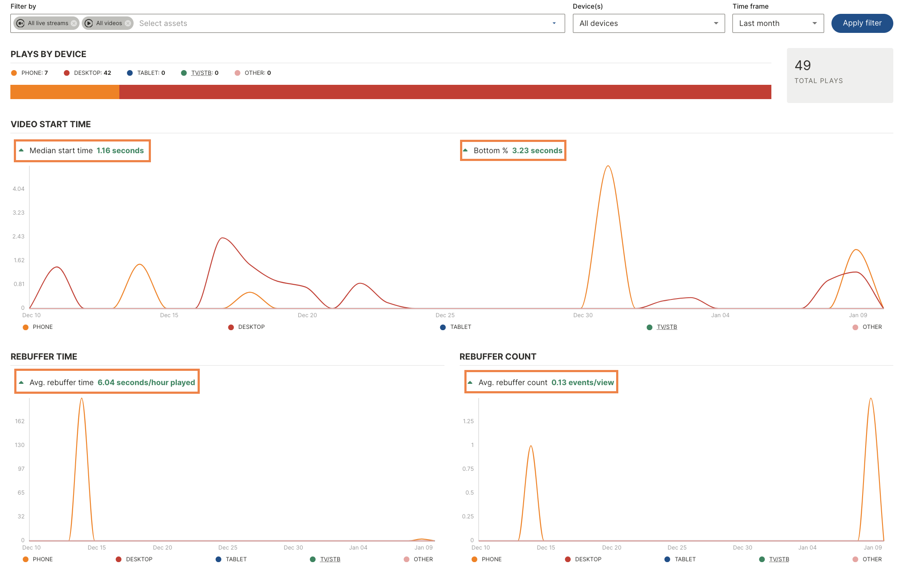Click the rebuffer time spike near Dec 15
The width and height of the screenshot is (924, 566).
click(x=82, y=399)
